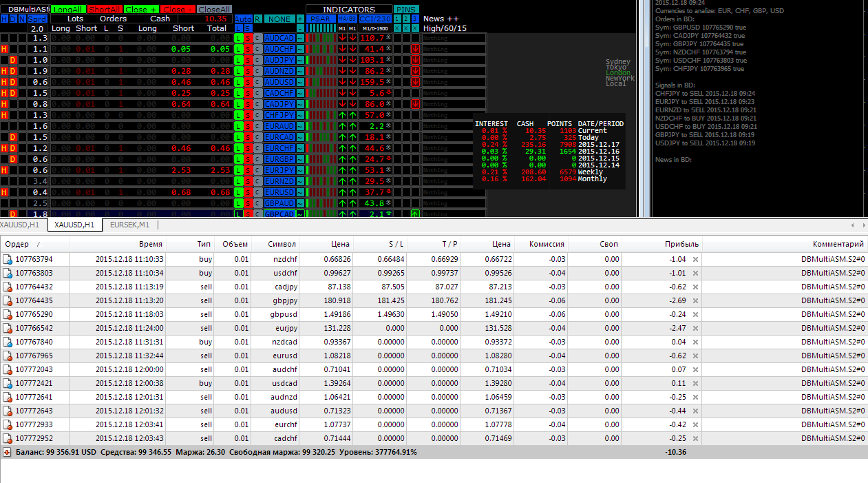Click the Close + button
Viewport: 868px width, 483px height.
141,10
